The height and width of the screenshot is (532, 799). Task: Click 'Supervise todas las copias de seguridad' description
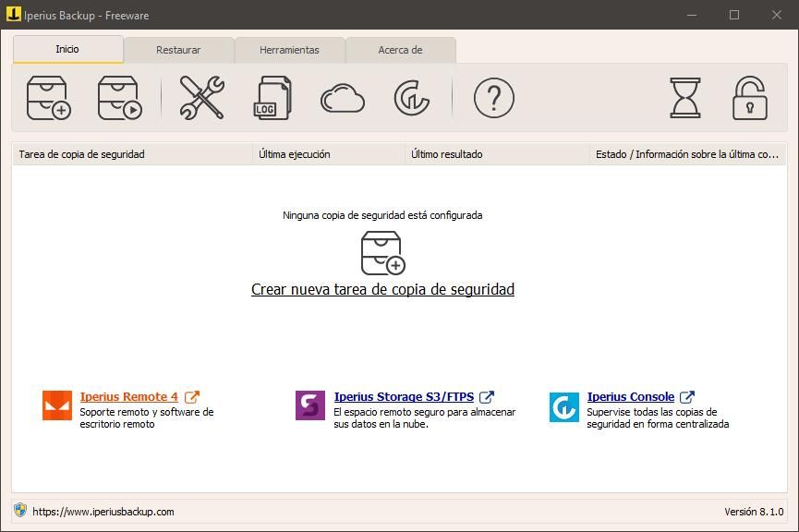(658, 417)
